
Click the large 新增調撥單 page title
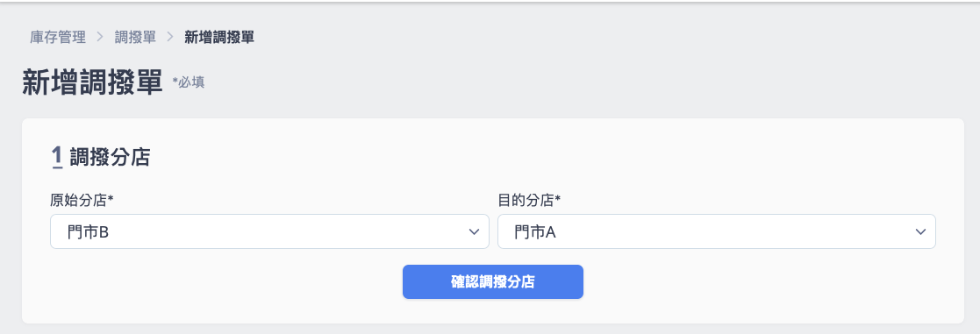92,82
